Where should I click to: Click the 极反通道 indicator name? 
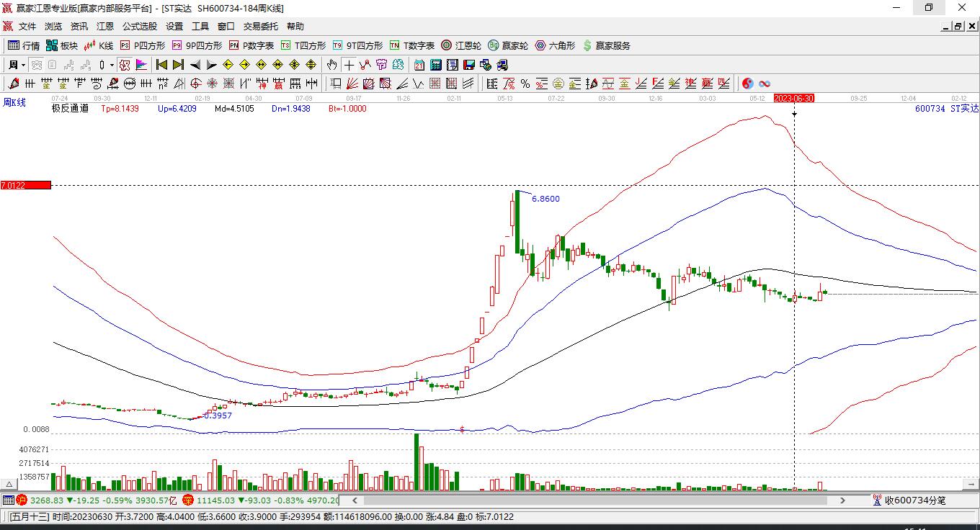click(x=70, y=109)
